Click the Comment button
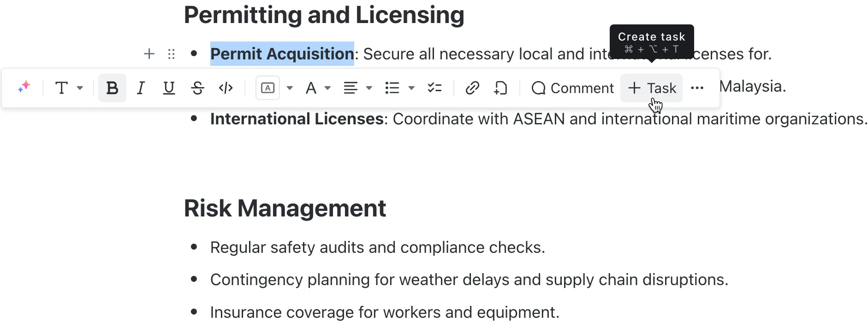Viewport: 868px width, 327px height. pos(572,88)
